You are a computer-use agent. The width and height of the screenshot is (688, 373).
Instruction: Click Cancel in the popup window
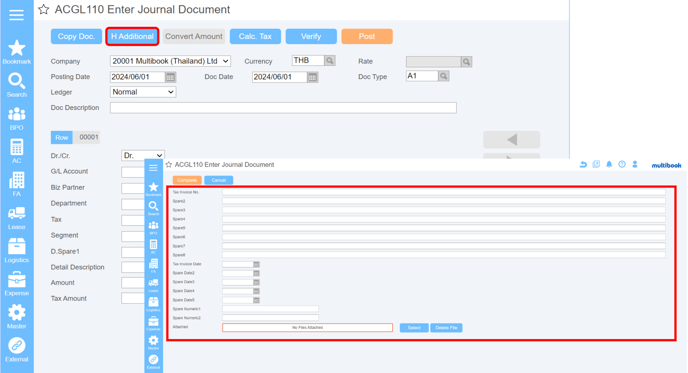click(x=219, y=180)
